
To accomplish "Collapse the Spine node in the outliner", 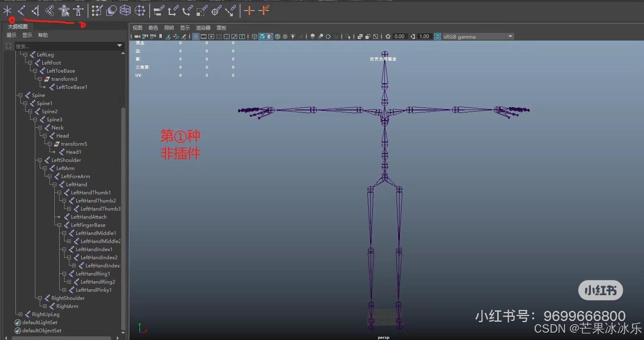I will pyautogui.click(x=20, y=95).
